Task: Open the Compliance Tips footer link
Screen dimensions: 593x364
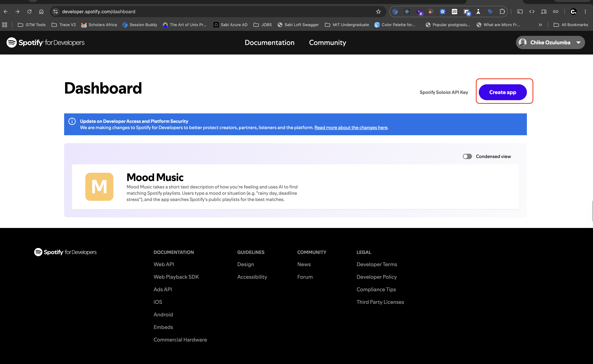Action: click(x=376, y=289)
